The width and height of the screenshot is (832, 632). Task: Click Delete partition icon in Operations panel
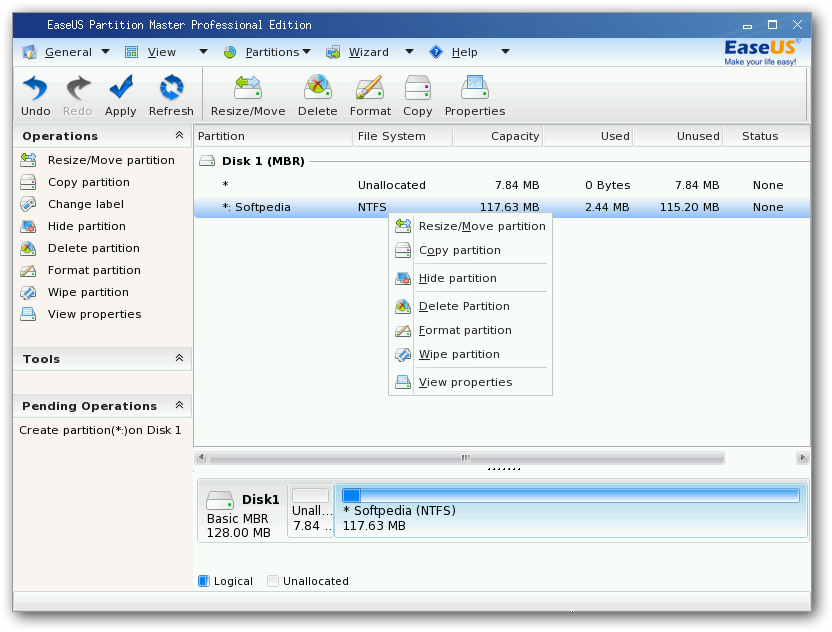tap(28, 248)
